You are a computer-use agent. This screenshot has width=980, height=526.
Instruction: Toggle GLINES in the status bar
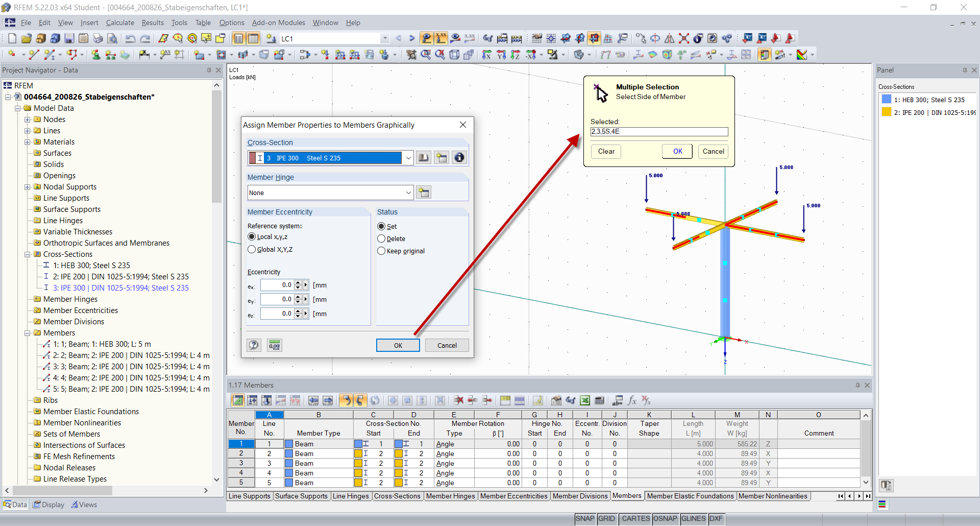(x=693, y=519)
